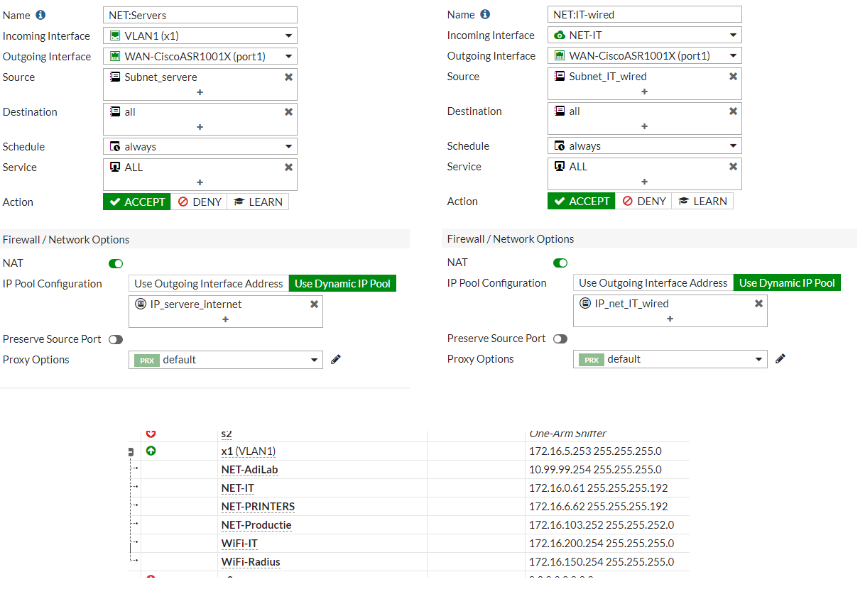The width and height of the screenshot is (865, 616).
Task: Set the policy action to DENY
Action: 199,202
